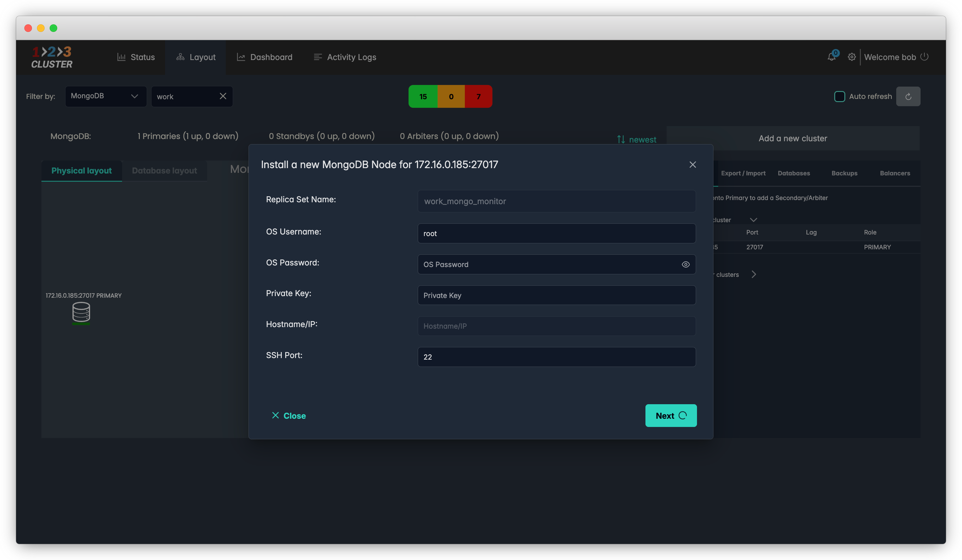Click the green 15 status count
Screen dimensions: 962x560
(422, 96)
